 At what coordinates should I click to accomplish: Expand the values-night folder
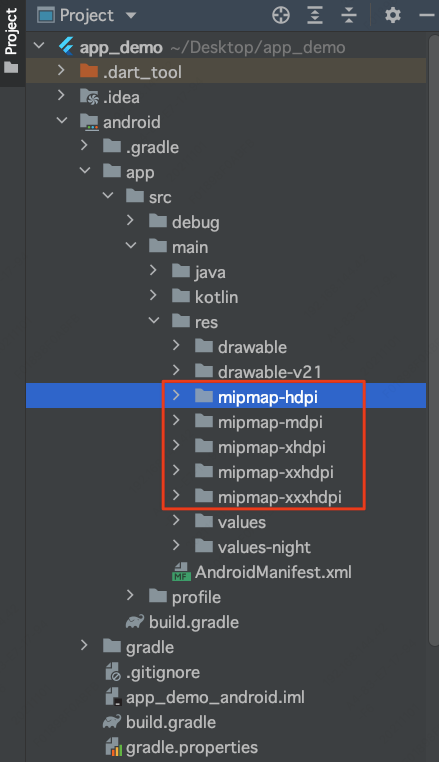point(176,545)
